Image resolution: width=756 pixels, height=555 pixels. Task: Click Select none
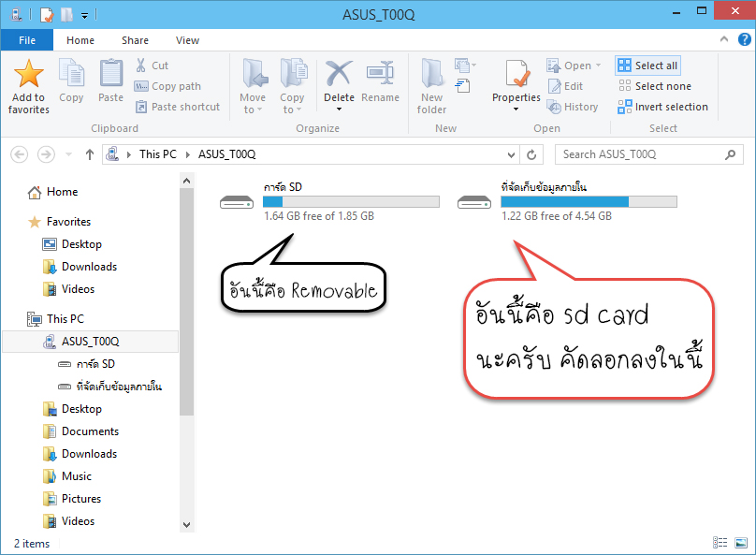coord(655,86)
